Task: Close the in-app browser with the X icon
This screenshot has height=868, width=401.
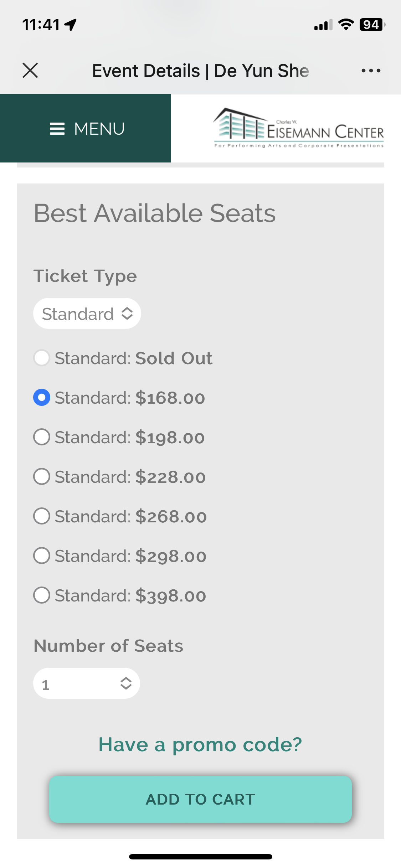Action: pos(30,70)
